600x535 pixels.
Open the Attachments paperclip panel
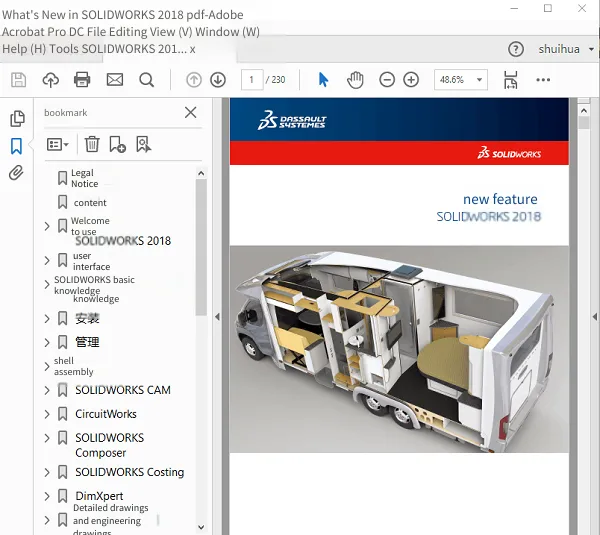point(16,173)
